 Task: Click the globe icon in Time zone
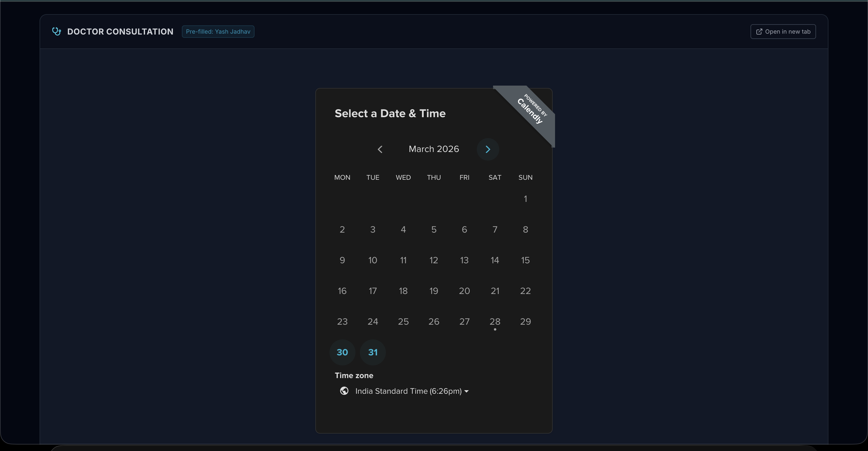tap(344, 391)
